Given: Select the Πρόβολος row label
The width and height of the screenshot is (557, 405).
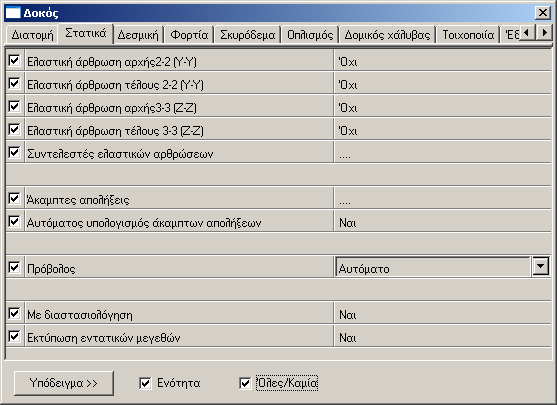Looking at the screenshot, I should (x=51, y=269).
